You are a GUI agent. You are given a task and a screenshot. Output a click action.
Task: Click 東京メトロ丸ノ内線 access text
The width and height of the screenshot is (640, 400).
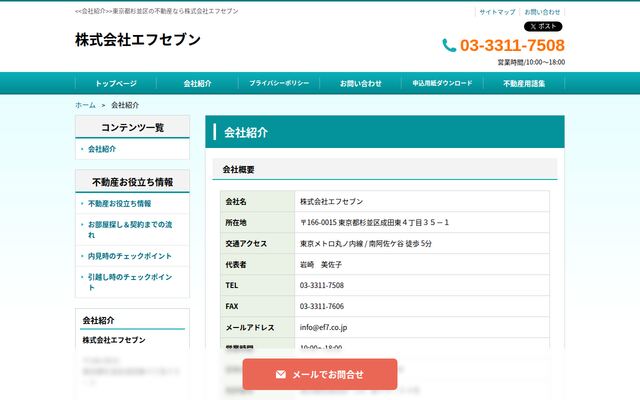366,244
